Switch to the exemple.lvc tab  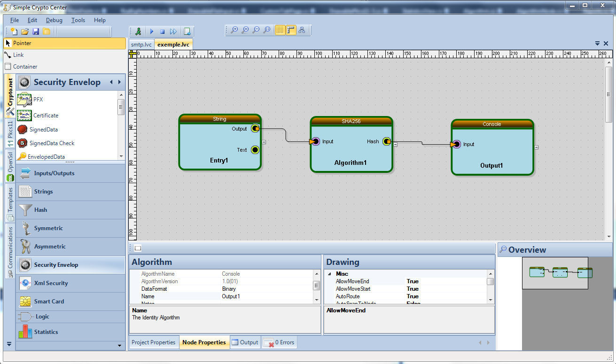click(173, 44)
